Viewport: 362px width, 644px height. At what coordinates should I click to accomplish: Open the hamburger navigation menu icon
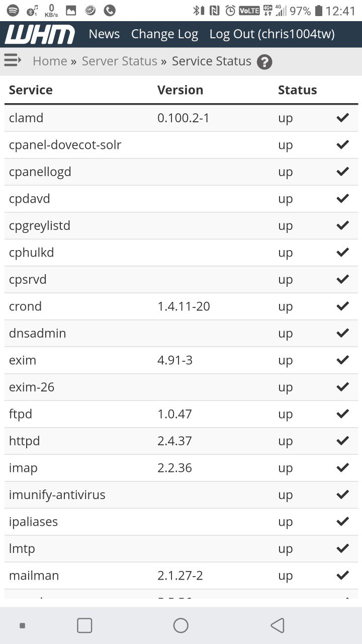pos(13,61)
